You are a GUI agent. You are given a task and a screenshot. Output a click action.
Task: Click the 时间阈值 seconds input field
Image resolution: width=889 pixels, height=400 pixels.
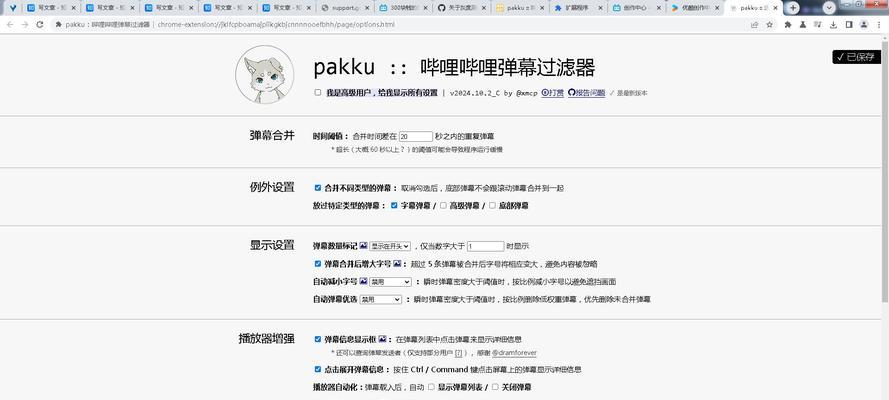coord(416,136)
